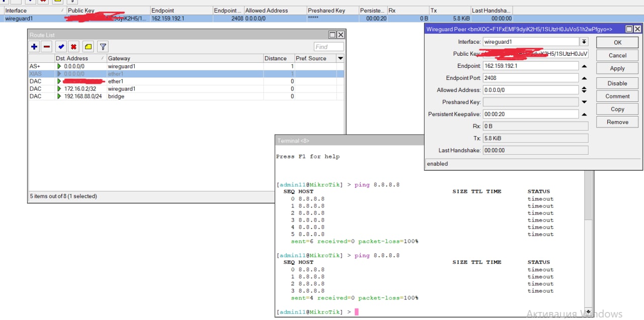
Task: Sort routes by Dst. Address column
Action: pyautogui.click(x=80, y=58)
